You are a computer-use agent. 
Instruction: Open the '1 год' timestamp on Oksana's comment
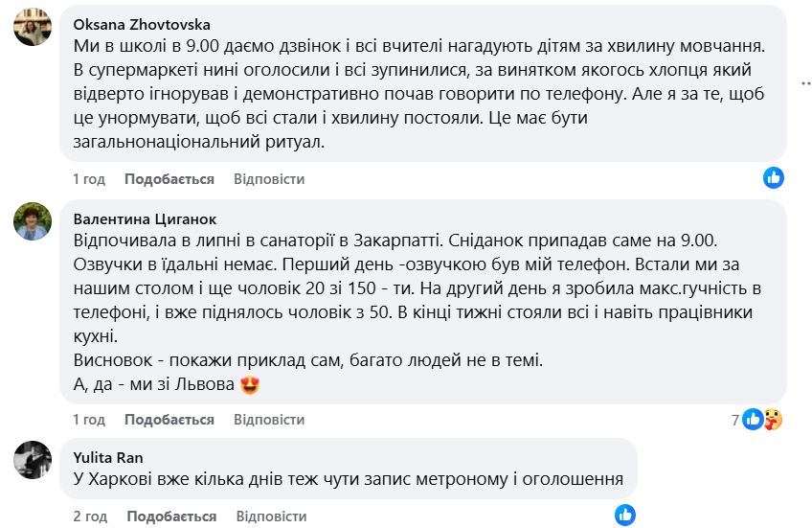click(89, 179)
